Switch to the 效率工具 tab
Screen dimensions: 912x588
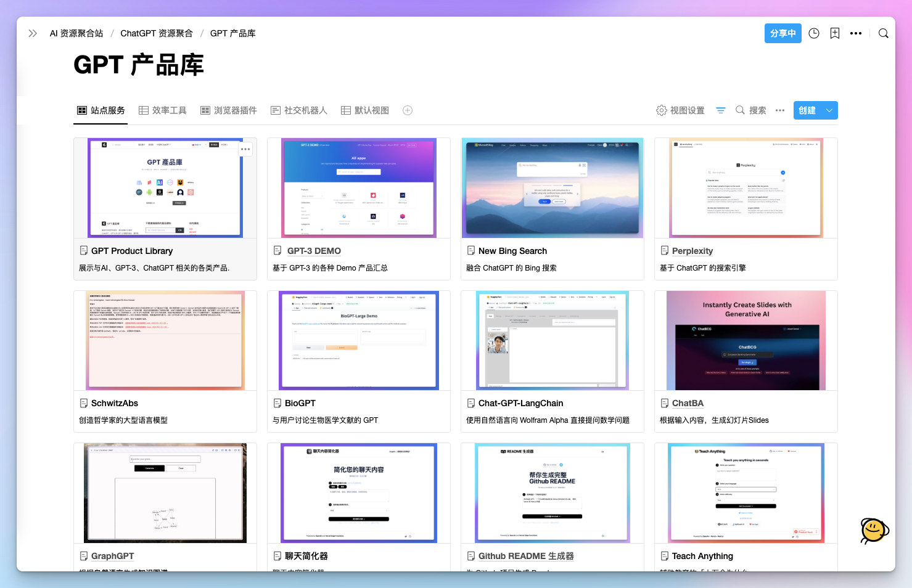pos(163,110)
